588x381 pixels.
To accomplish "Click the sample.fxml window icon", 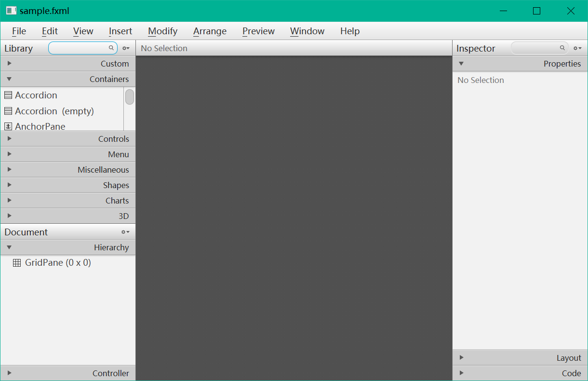I will click(x=11, y=11).
